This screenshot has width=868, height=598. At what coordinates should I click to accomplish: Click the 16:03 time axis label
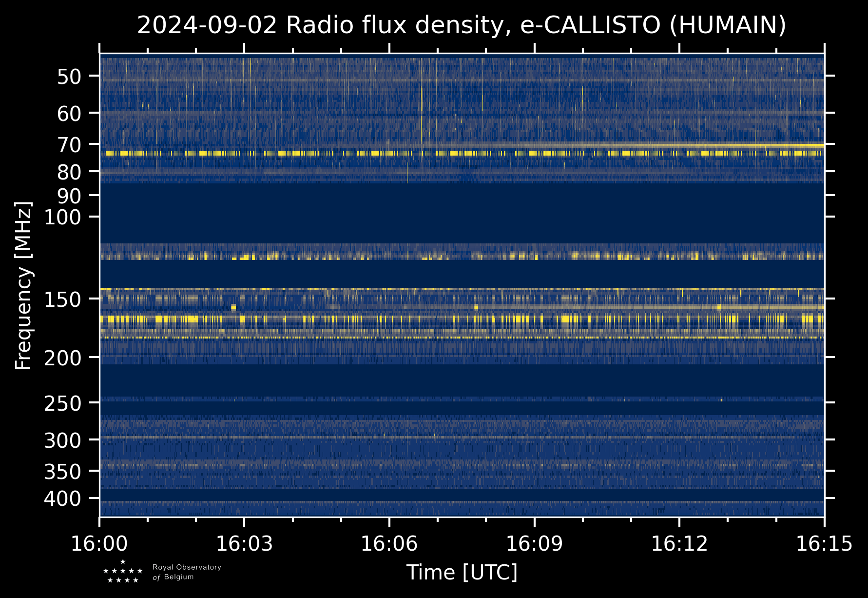(x=244, y=543)
